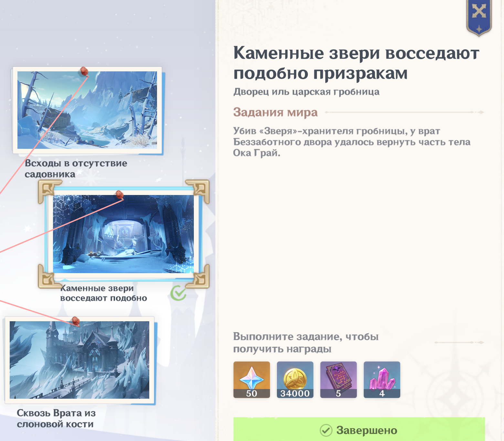The image size is (504, 441).
Task: Click the «Каменные звери восседают подобно» card caption
Action: [104, 293]
